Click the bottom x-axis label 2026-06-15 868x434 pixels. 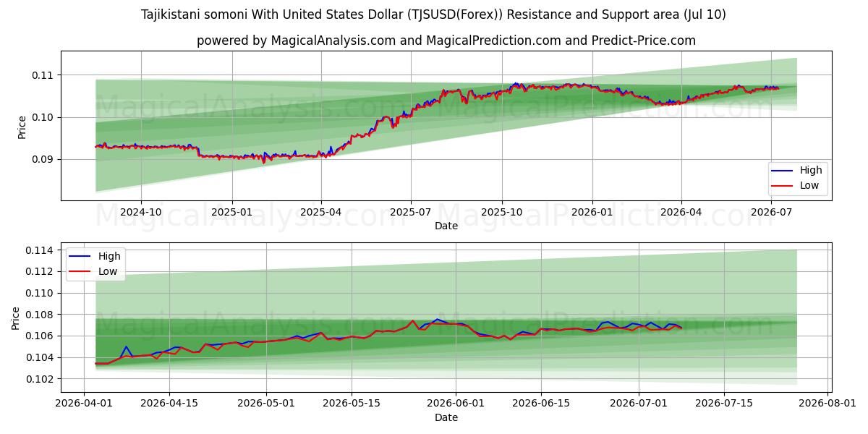pyautogui.click(x=541, y=404)
